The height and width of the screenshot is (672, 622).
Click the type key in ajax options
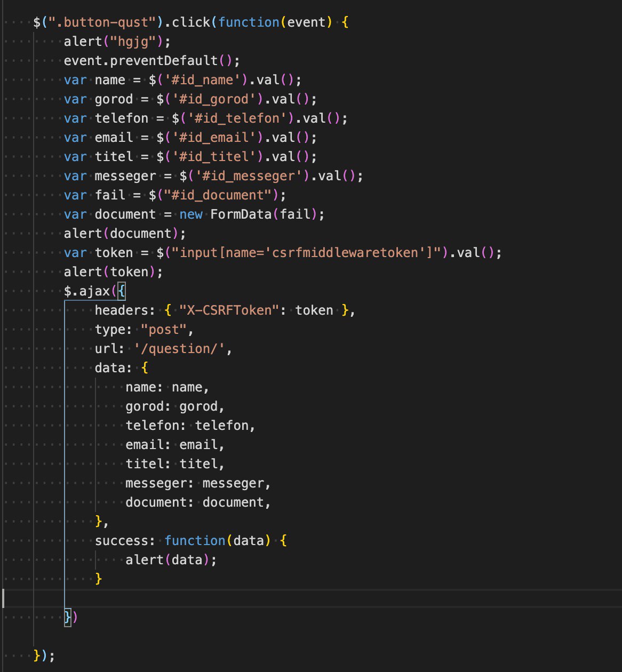[x=110, y=330]
